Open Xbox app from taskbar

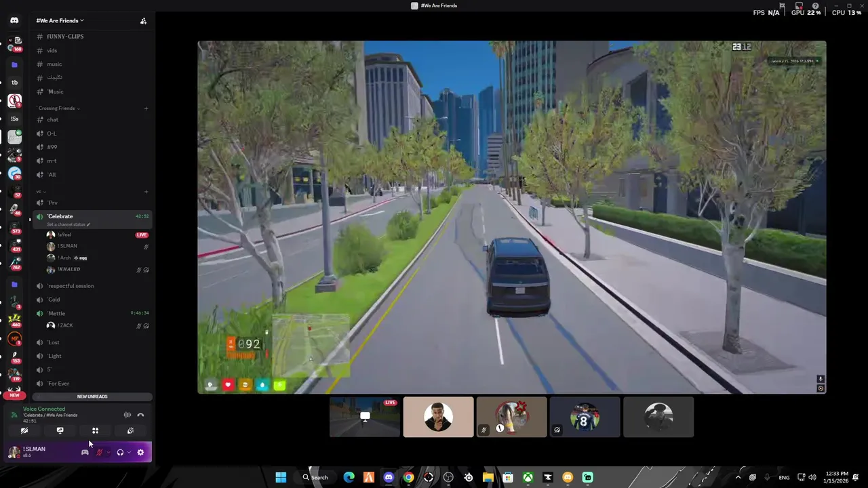(x=528, y=477)
